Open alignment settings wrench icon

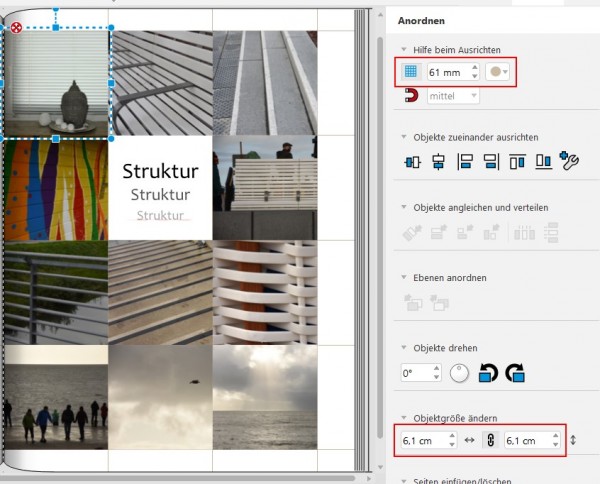click(x=570, y=161)
